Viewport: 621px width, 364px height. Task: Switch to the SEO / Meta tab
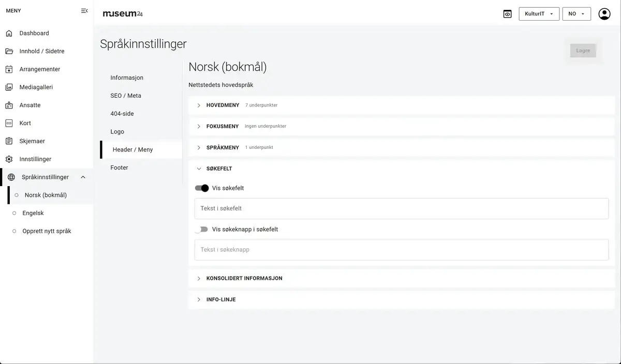click(126, 96)
